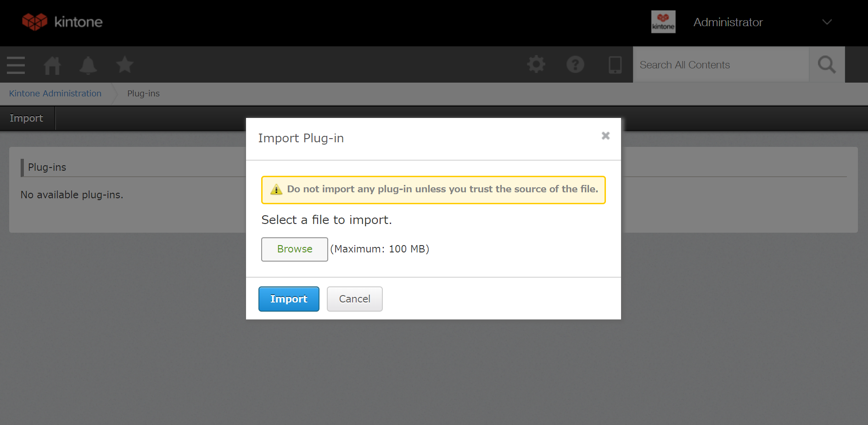
Task: Focus the Search All Contents field
Action: click(721, 65)
